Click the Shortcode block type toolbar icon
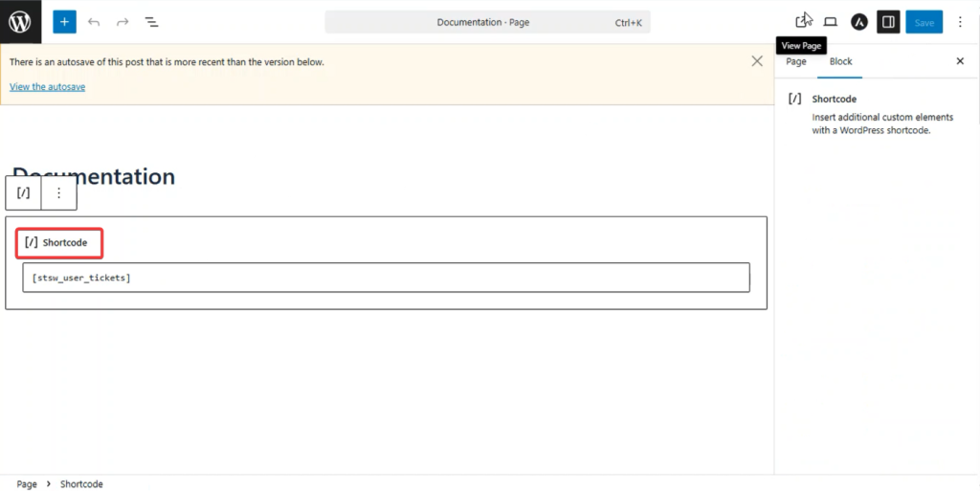The height and width of the screenshot is (491, 980). coord(23,193)
